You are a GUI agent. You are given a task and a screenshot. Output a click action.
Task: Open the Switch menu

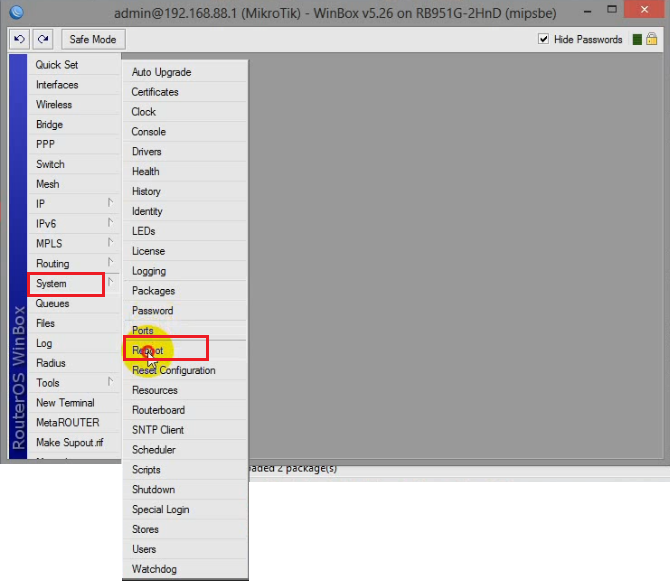[x=73, y=164]
